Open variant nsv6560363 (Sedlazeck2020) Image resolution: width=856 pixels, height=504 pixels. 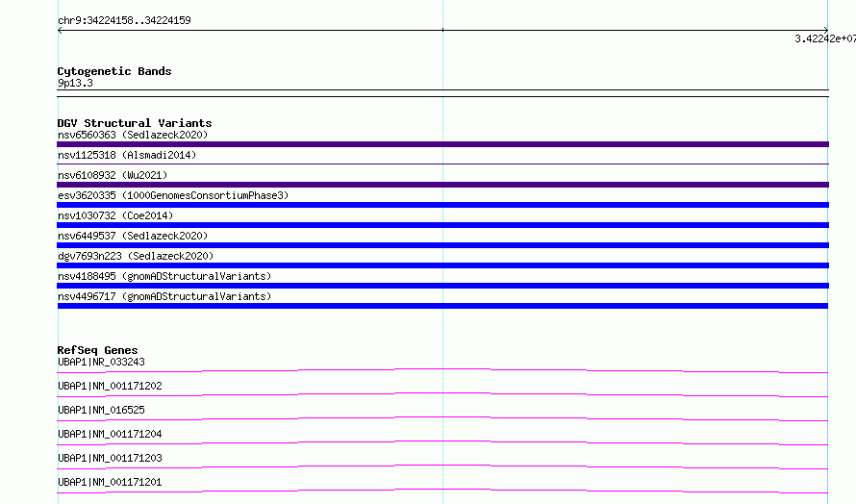(133, 135)
